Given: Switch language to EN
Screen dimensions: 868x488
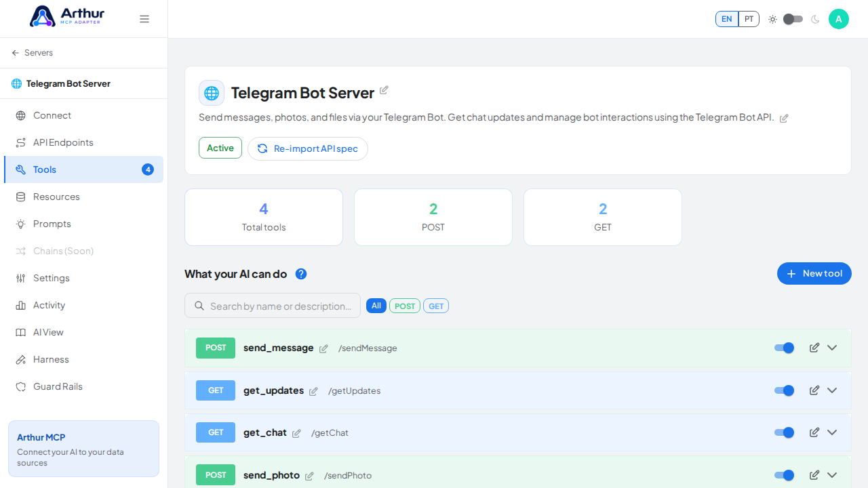Looking at the screenshot, I should point(727,19).
